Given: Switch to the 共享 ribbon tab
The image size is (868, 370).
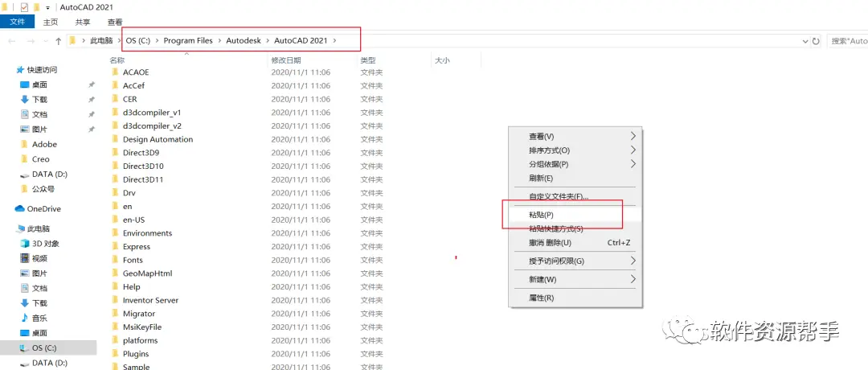Looking at the screenshot, I should tap(83, 22).
